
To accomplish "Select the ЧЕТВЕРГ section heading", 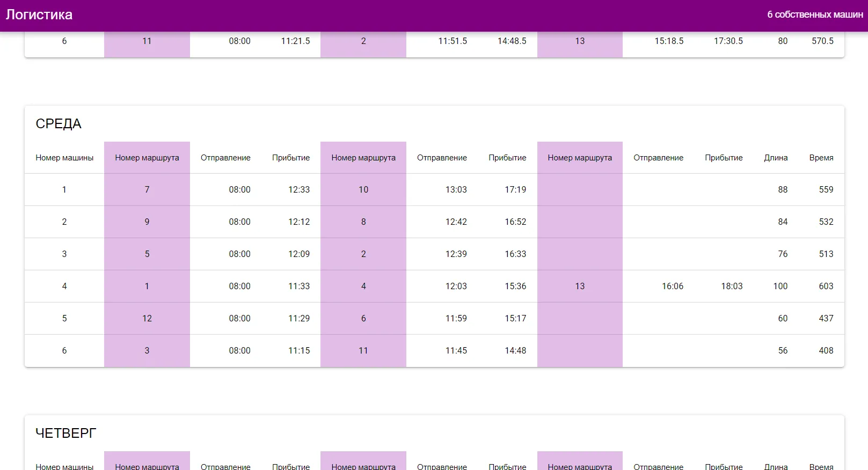I will [x=65, y=433].
